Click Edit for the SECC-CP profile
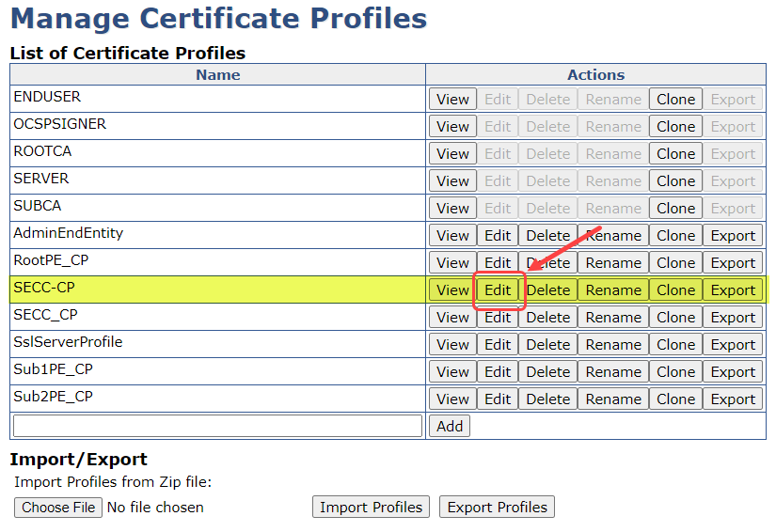Viewport: 776px width, 532px height. (498, 290)
